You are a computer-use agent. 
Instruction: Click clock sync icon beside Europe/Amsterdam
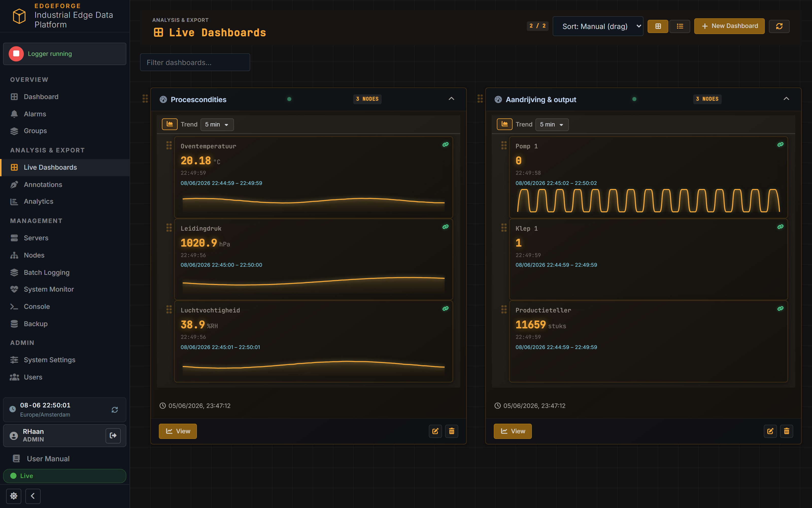[x=115, y=409]
